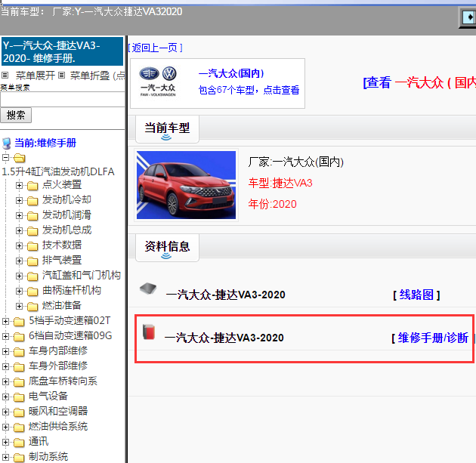Expand the 曲柄连杆机构 node

pyautogui.click(x=19, y=291)
